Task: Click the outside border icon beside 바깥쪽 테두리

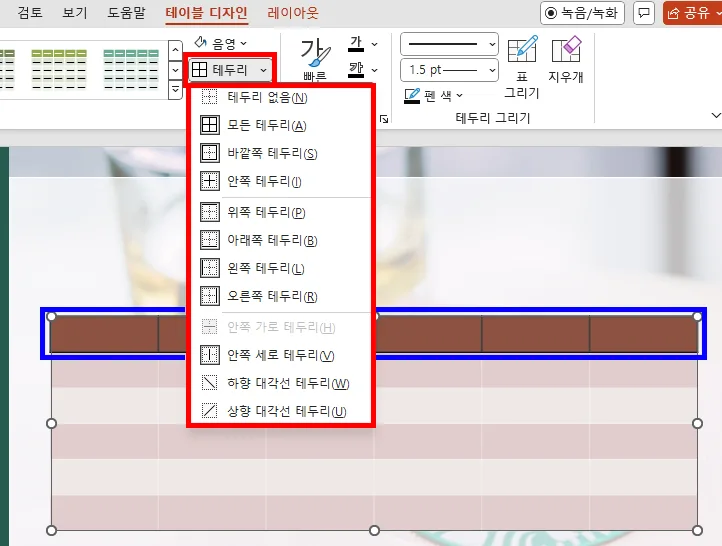Action: (x=210, y=153)
